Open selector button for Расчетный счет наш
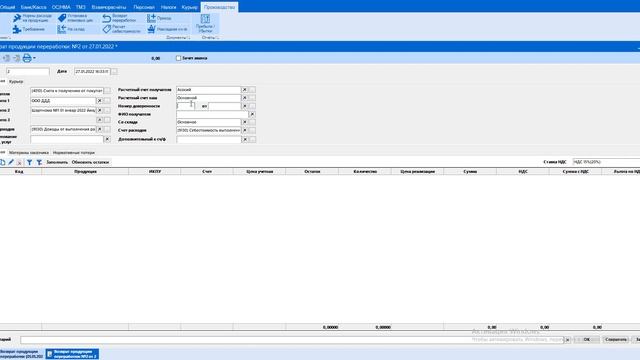640x360 pixels. (x=252, y=98)
